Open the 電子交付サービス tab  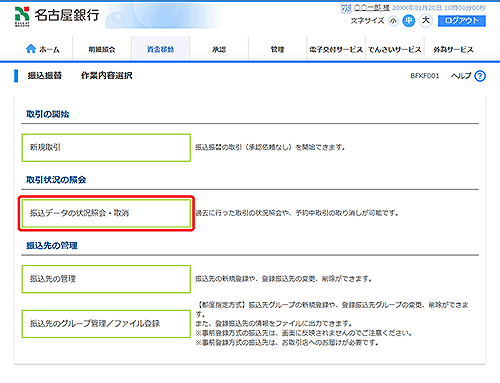[x=336, y=49]
